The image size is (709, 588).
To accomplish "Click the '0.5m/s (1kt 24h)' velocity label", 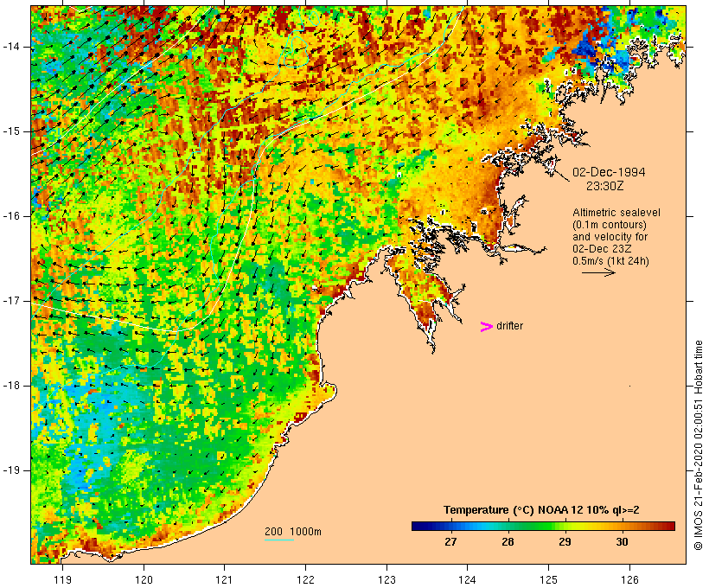I will tap(610, 261).
